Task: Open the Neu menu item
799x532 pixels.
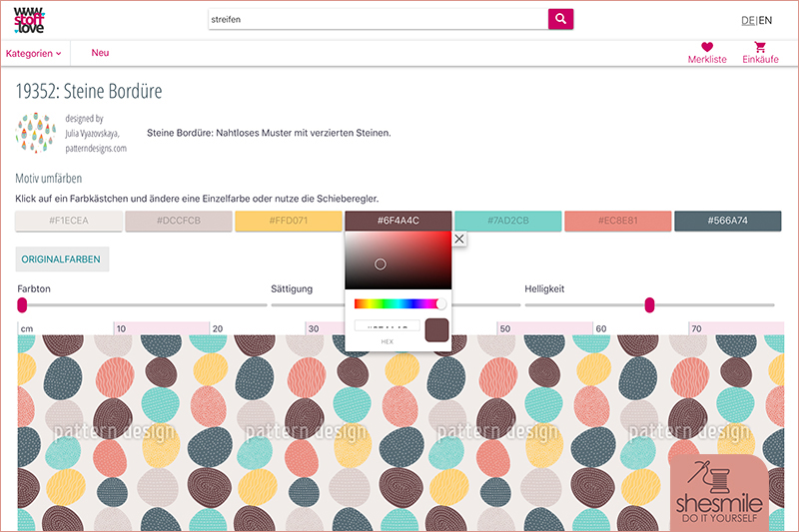Action: coord(100,53)
